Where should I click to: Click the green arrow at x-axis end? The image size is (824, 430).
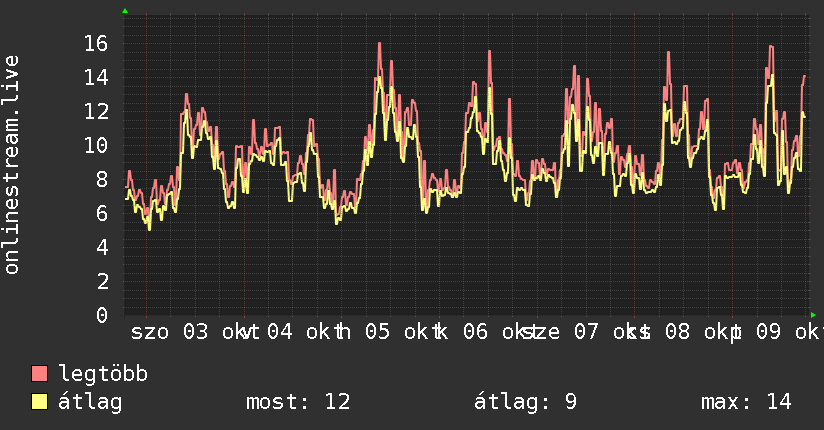tap(813, 315)
